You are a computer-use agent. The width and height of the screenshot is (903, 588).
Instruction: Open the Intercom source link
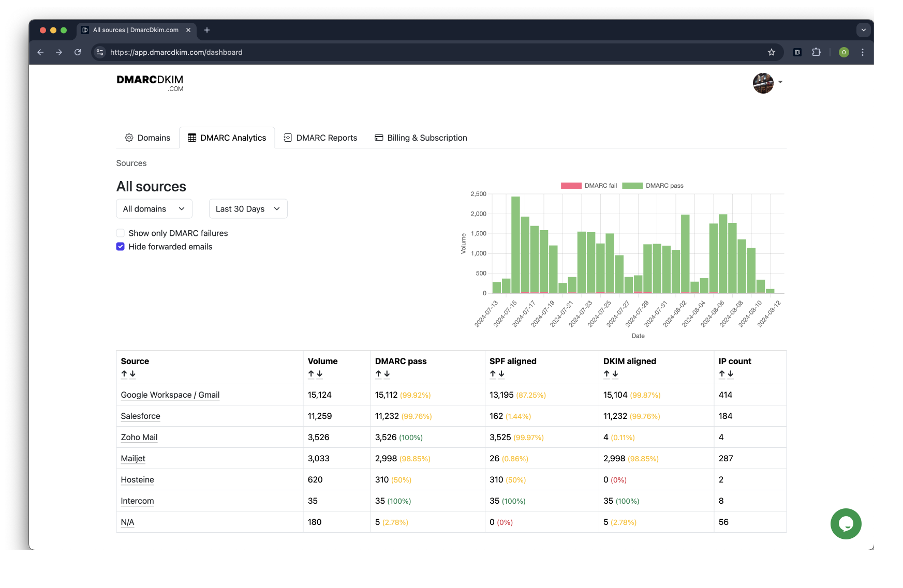click(x=137, y=501)
